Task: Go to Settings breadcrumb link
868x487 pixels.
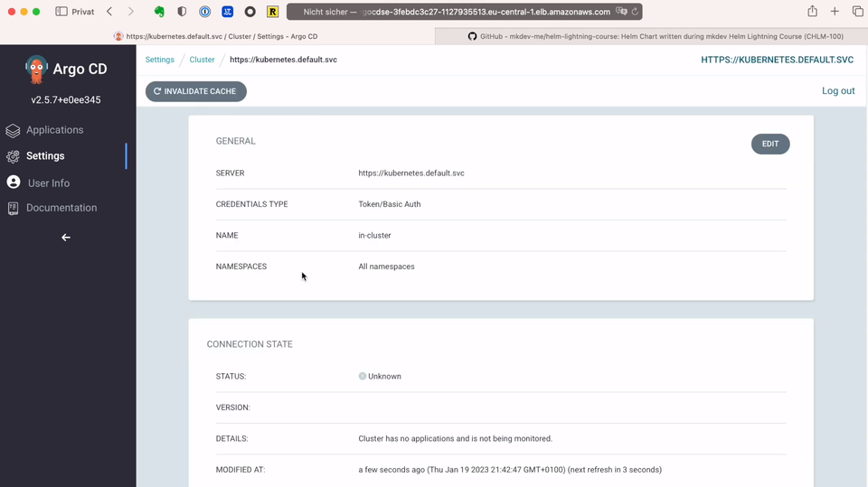Action: point(159,60)
